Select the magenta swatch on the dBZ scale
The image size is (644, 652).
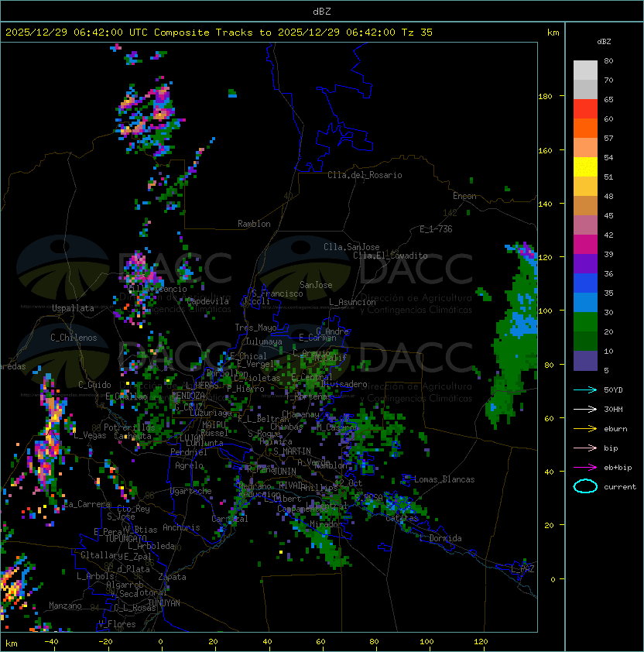pos(585,245)
